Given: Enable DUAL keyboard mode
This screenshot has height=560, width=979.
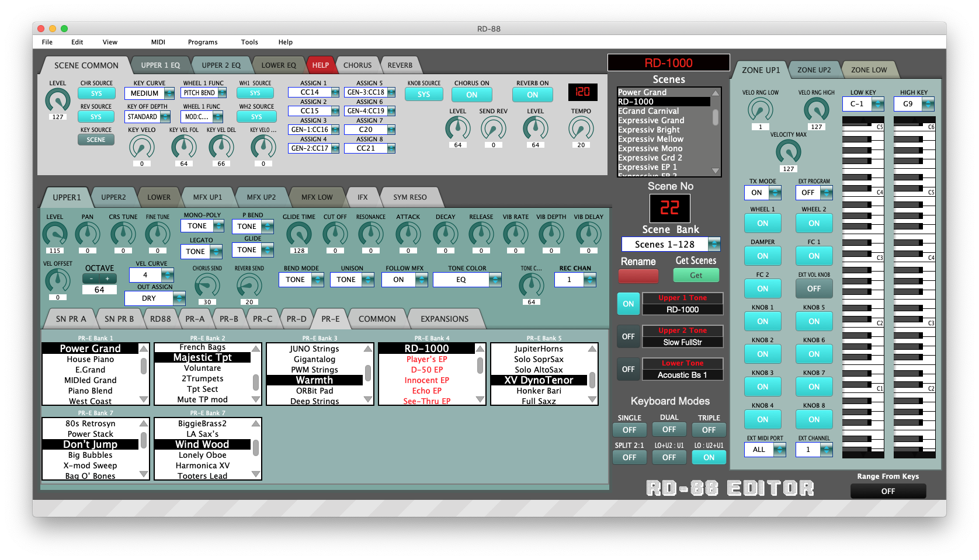Looking at the screenshot, I should [x=669, y=429].
